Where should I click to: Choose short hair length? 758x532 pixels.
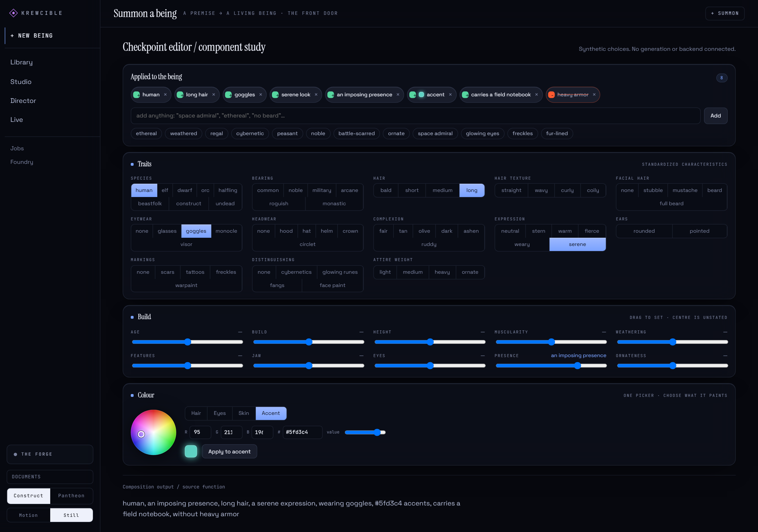(x=412, y=190)
